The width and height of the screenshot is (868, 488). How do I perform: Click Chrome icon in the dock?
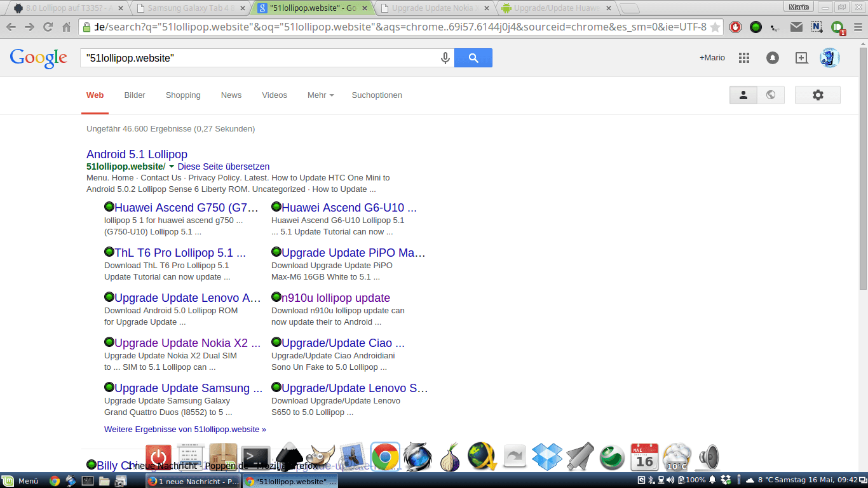click(x=385, y=457)
